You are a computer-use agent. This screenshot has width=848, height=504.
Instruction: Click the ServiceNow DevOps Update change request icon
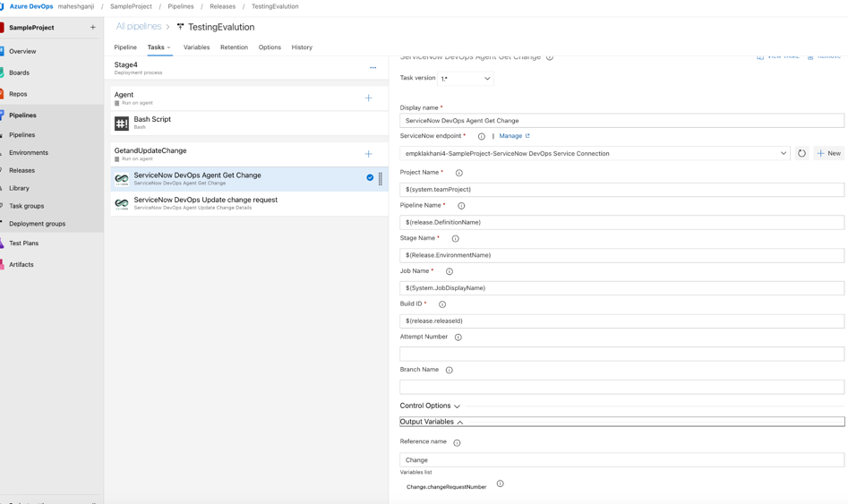coord(122,203)
